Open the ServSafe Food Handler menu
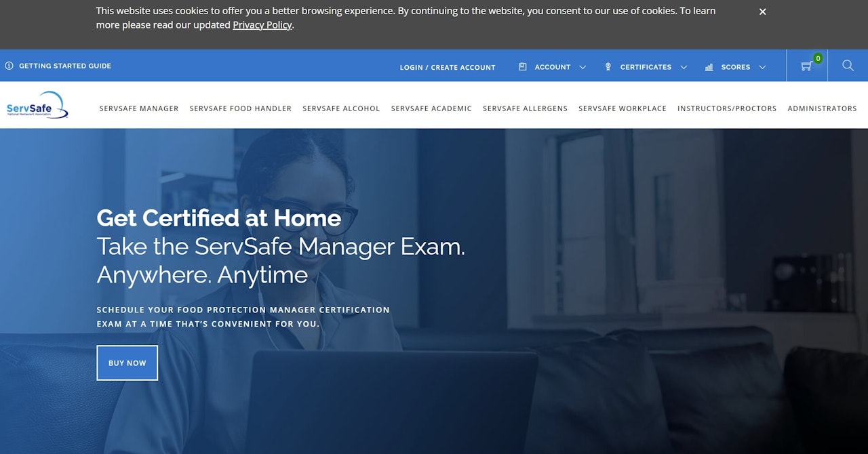Image resolution: width=868 pixels, height=454 pixels. point(241,108)
